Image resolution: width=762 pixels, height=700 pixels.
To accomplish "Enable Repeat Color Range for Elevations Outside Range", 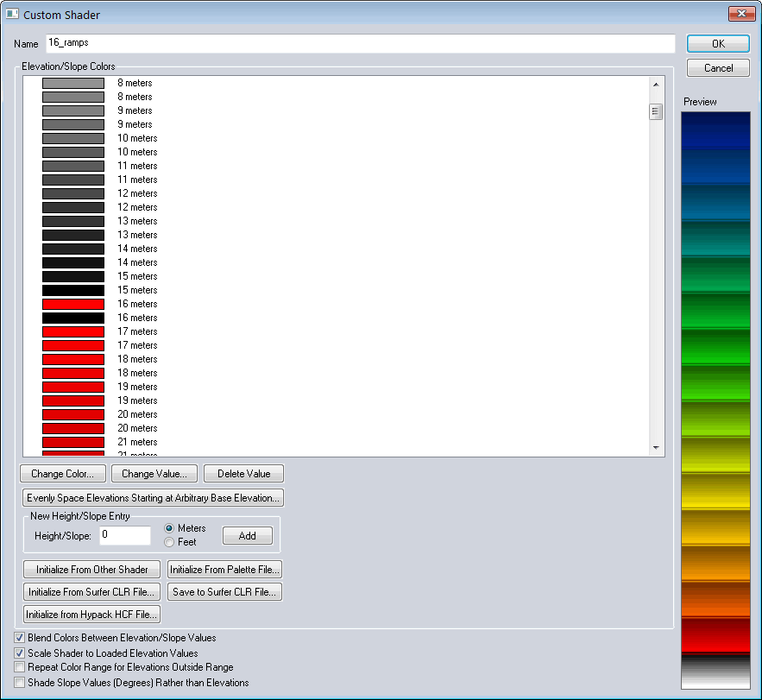I will [20, 667].
